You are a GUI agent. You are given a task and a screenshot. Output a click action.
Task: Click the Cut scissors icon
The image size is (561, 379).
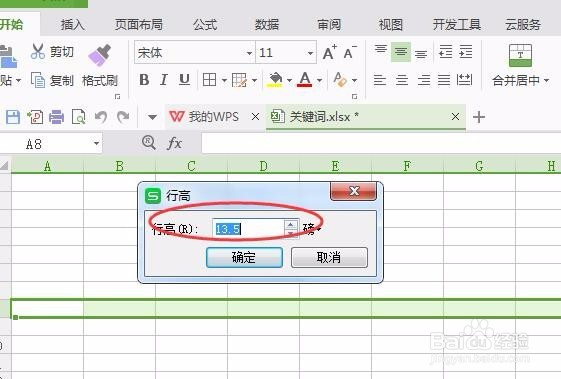[38, 52]
